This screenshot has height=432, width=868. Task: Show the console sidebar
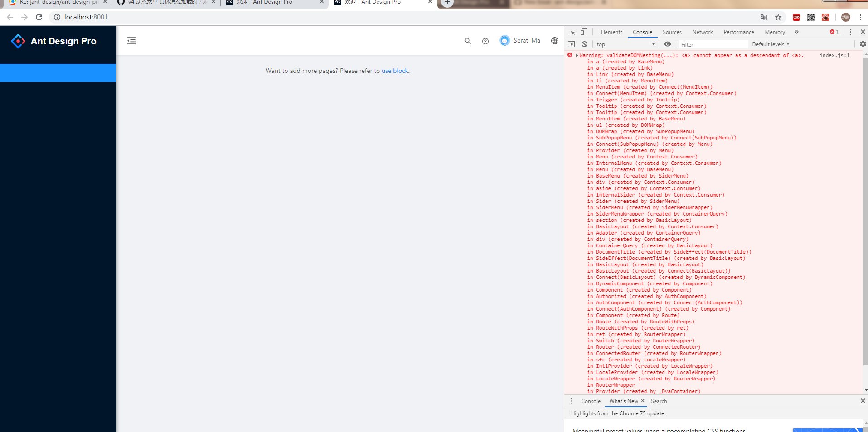pos(572,44)
